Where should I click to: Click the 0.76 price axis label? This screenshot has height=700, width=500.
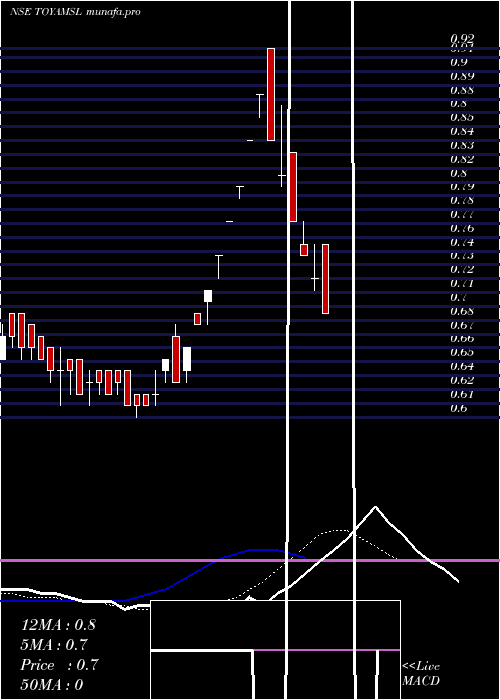462,229
